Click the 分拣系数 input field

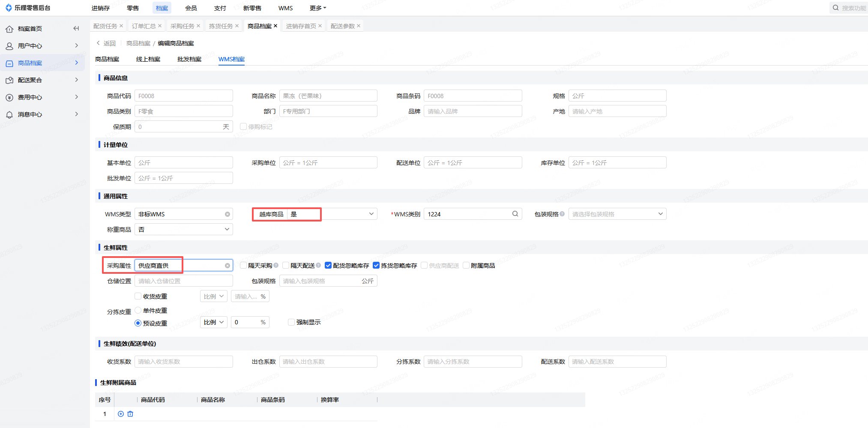tap(473, 361)
